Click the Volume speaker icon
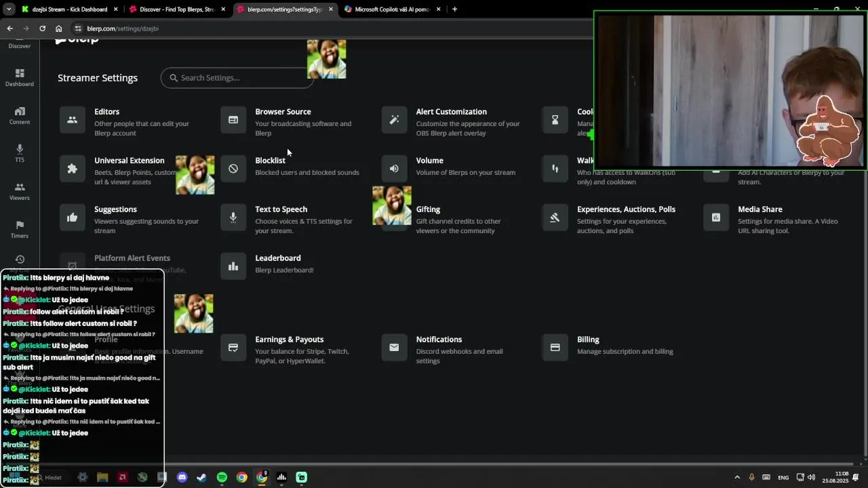Viewport: 868px width, 488px height. (394, 169)
